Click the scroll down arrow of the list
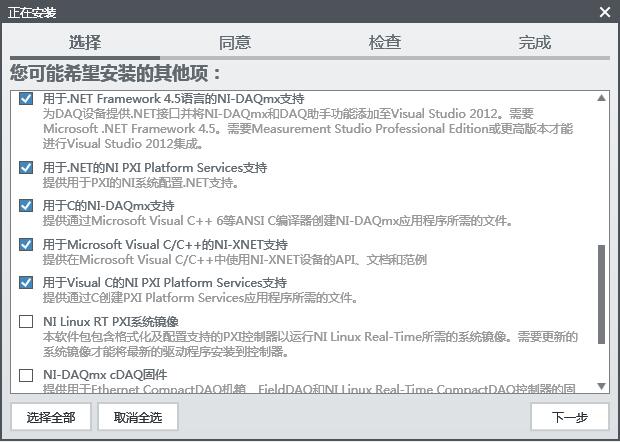620x442 pixels. tap(601, 386)
